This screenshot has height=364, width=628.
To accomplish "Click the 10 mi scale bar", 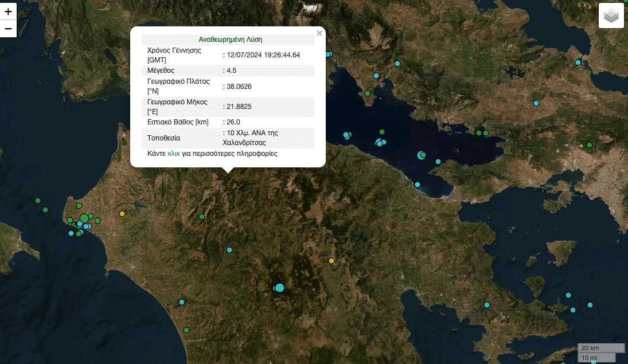I will 597,357.
